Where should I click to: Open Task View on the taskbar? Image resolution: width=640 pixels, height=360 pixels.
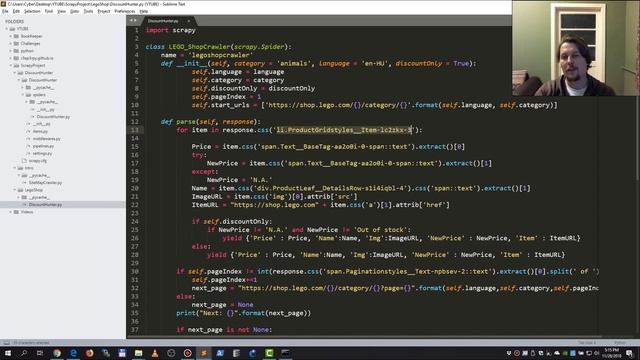click(x=40, y=353)
